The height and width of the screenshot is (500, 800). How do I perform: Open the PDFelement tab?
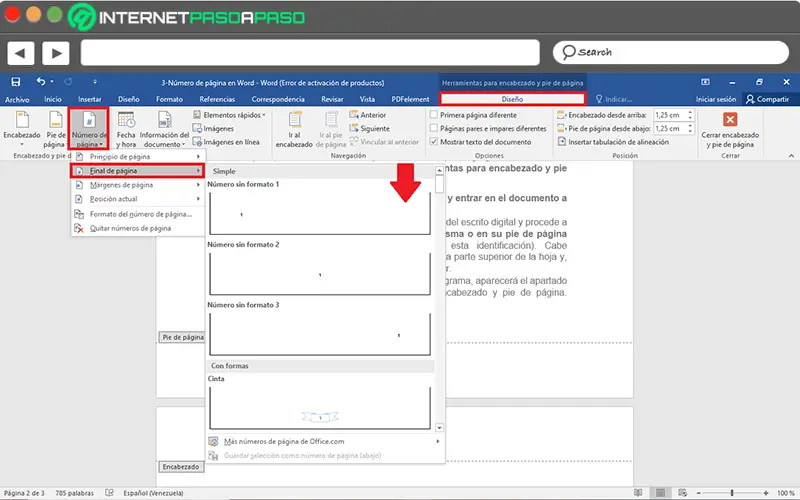[410, 99]
